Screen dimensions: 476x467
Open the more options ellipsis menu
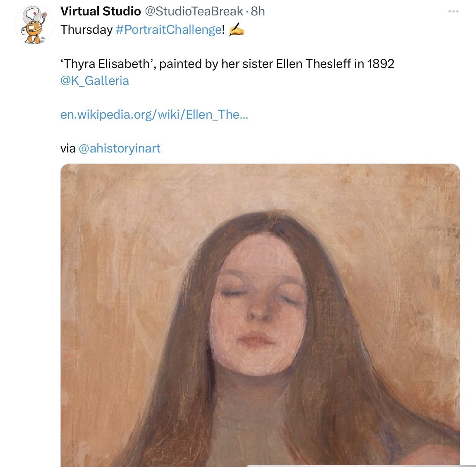[453, 12]
